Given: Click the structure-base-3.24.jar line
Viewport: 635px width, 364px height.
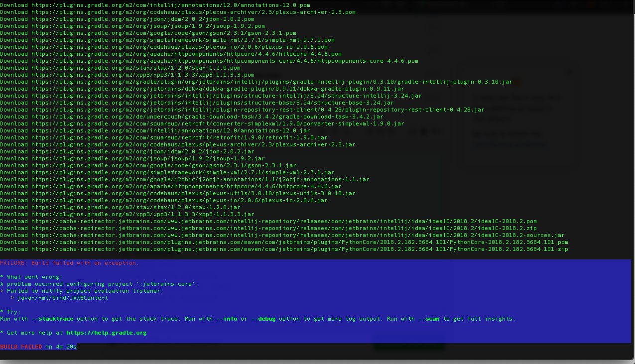Looking at the screenshot, I should [x=197, y=103].
